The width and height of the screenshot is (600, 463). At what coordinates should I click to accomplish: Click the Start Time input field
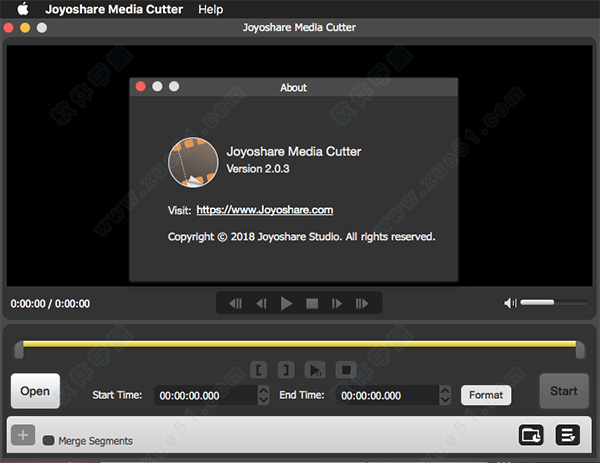tap(206, 395)
